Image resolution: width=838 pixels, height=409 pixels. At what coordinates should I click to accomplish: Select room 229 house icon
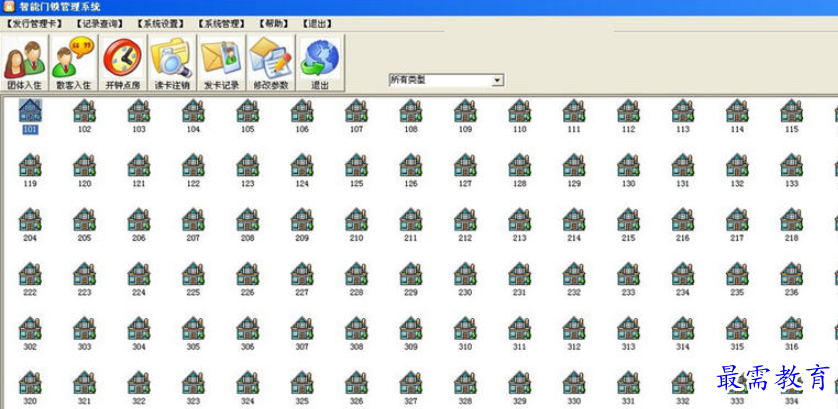pyautogui.click(x=411, y=274)
